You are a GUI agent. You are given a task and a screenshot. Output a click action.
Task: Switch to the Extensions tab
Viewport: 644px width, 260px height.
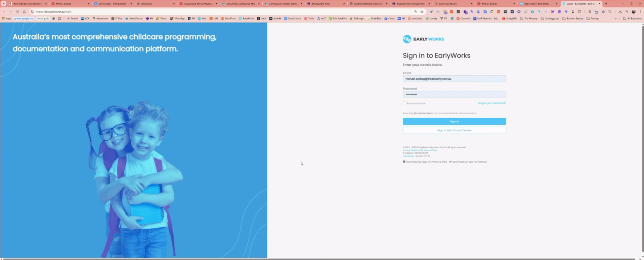156,4
